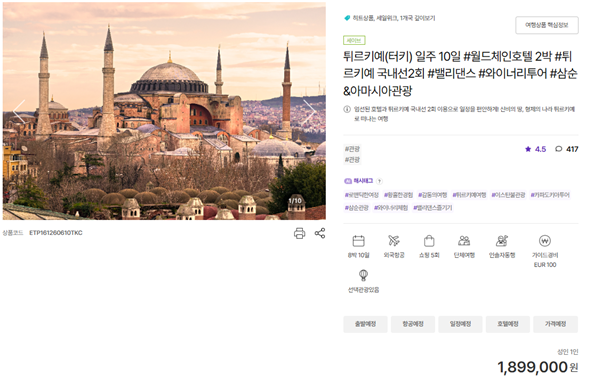Viewport: 602px width, 383px height.
Task: Advance to the next photo with right arrow
Action: [309, 111]
